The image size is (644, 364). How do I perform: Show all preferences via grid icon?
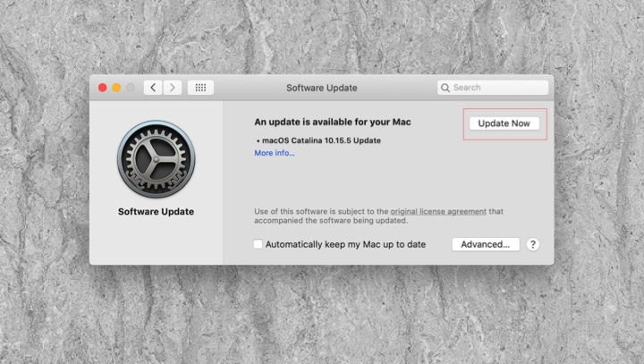[200, 88]
